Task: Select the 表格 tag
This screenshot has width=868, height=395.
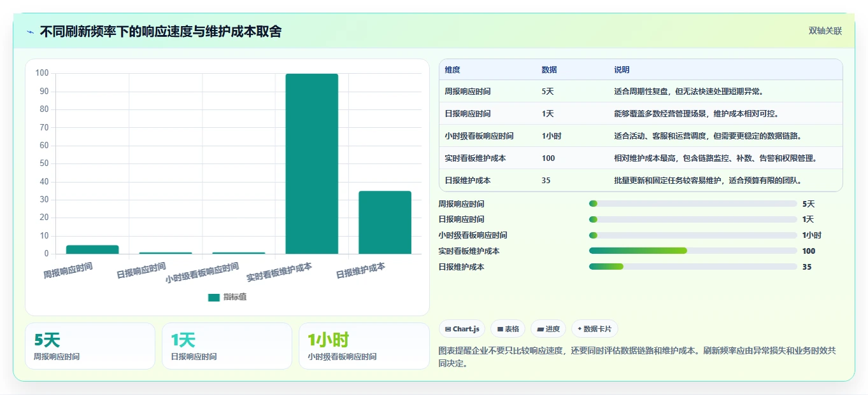Action: [508, 329]
